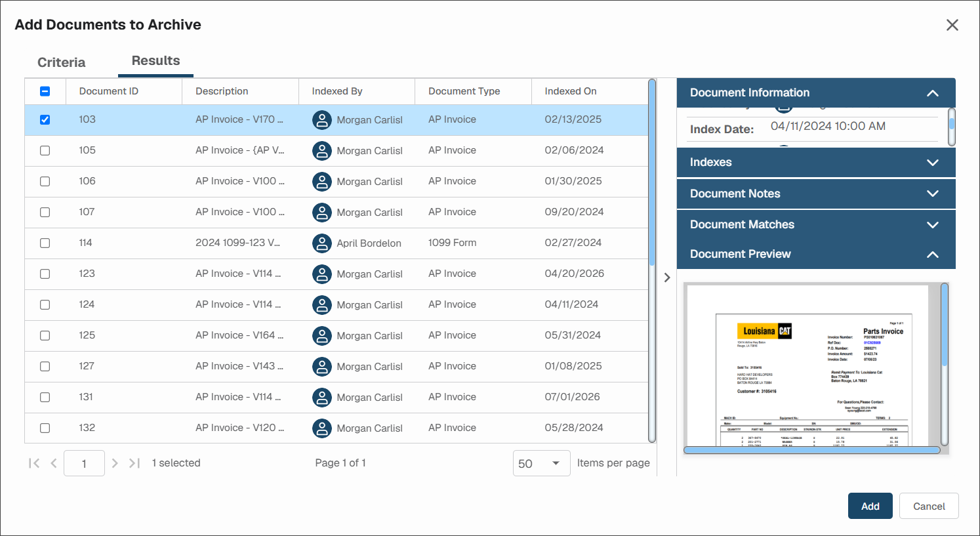Click the AP Invoice - V164 description cell
This screenshot has width=980, height=536.
tap(239, 335)
